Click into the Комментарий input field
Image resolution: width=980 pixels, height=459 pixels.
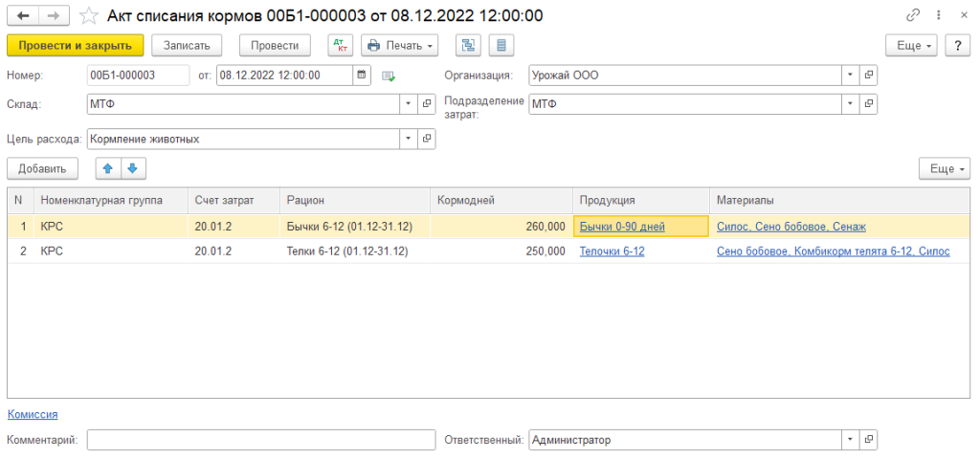[x=260, y=439]
